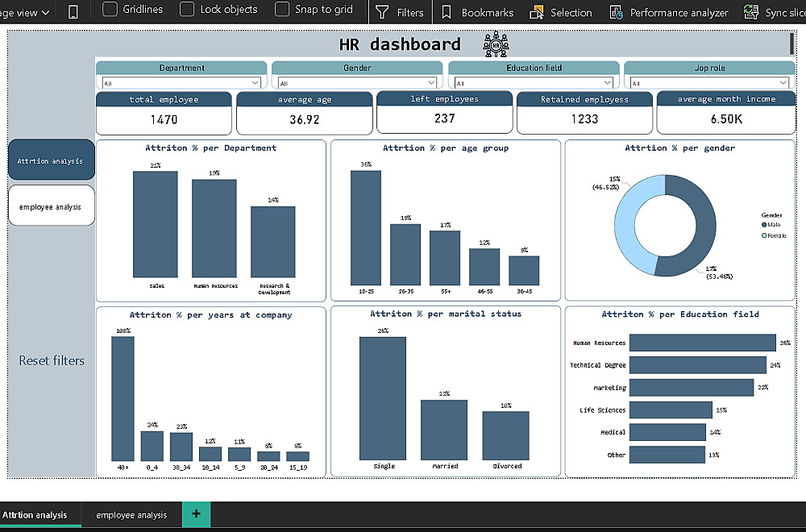Select the Male legend color swatch
Screen dimensions: 806x532
pyautogui.click(x=764, y=225)
